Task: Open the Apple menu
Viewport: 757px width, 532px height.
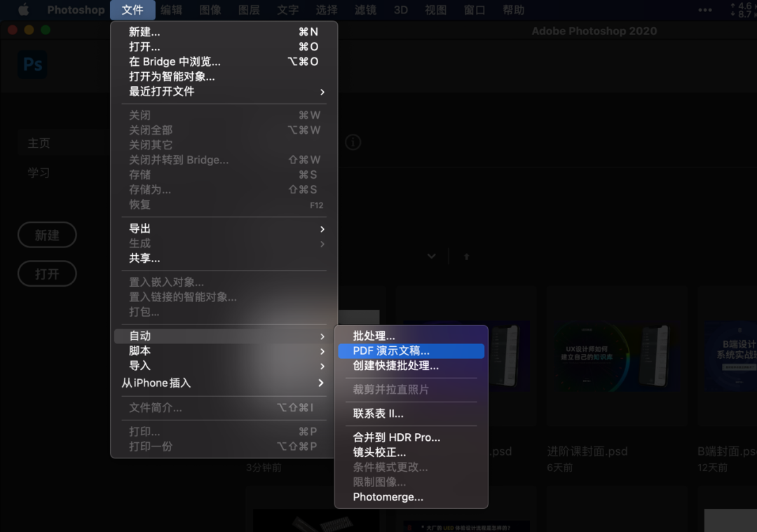Action: click(23, 10)
